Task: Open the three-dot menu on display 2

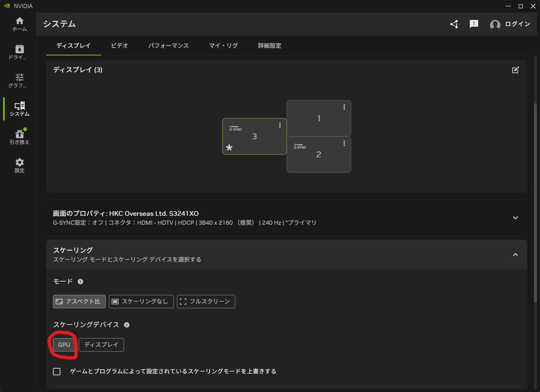Action: coord(344,143)
